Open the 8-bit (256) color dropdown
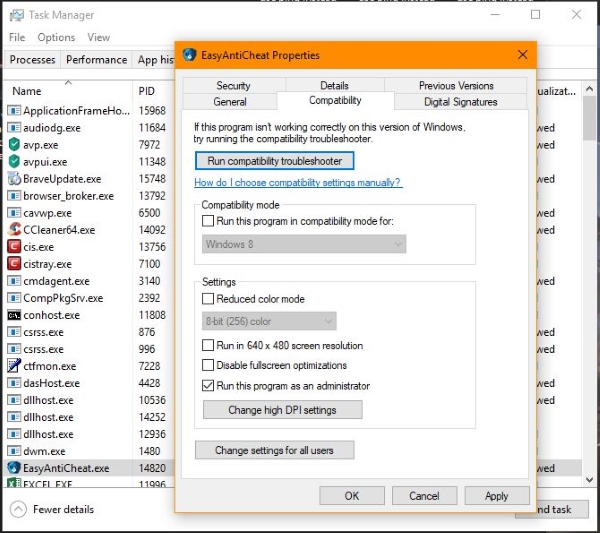This screenshot has height=533, width=600. 269,321
